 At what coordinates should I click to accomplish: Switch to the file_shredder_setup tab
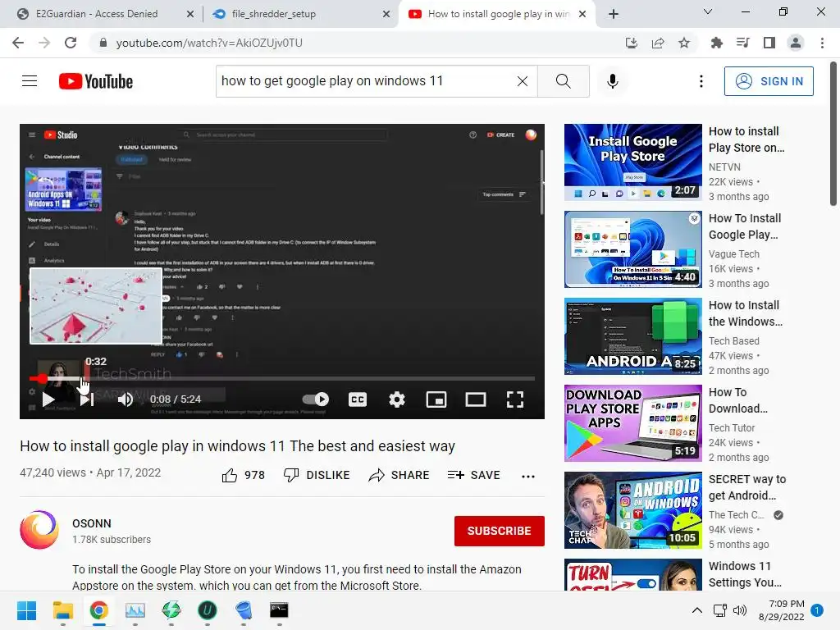pyautogui.click(x=274, y=14)
